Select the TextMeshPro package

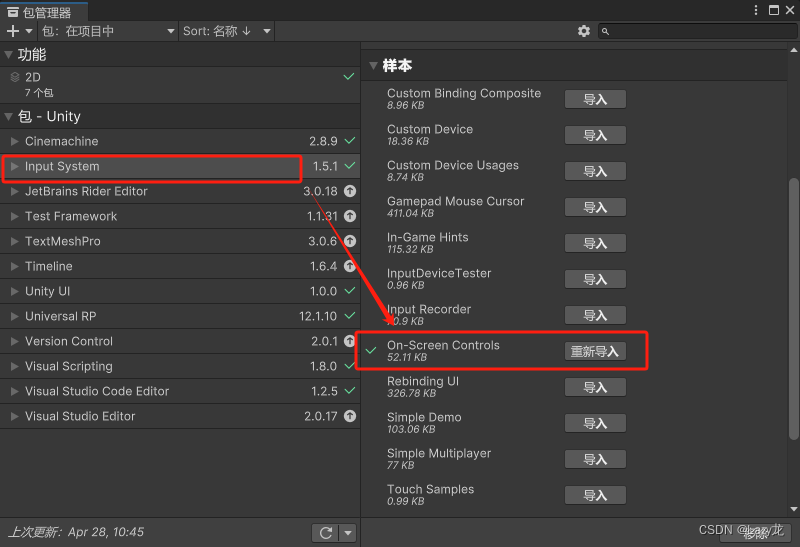[180, 241]
